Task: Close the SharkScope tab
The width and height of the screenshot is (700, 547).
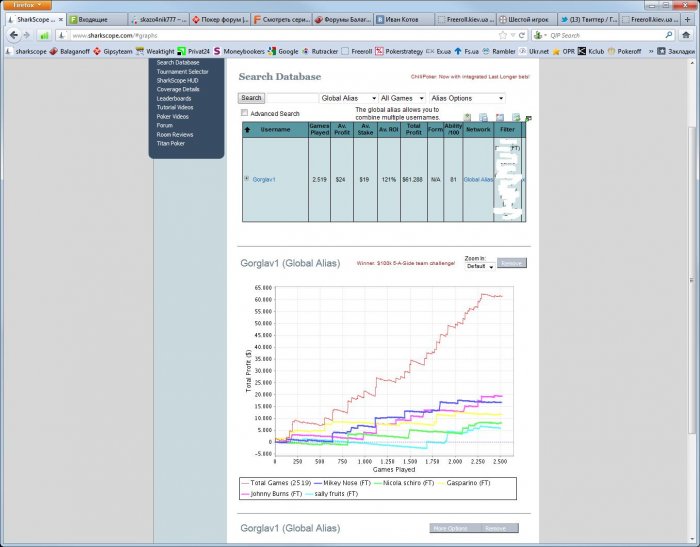Action: coord(61,20)
